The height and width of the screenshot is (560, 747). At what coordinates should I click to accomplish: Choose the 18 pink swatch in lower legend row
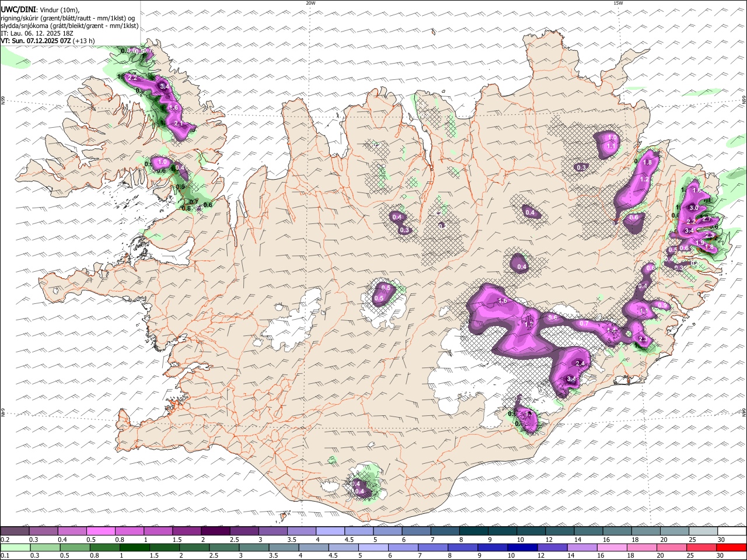[x=641, y=548]
